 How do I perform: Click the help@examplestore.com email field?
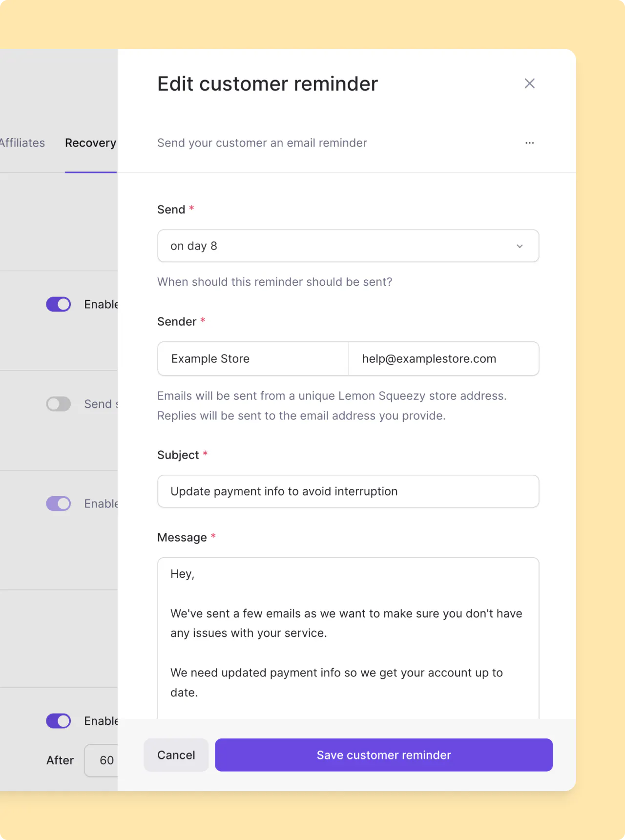443,359
